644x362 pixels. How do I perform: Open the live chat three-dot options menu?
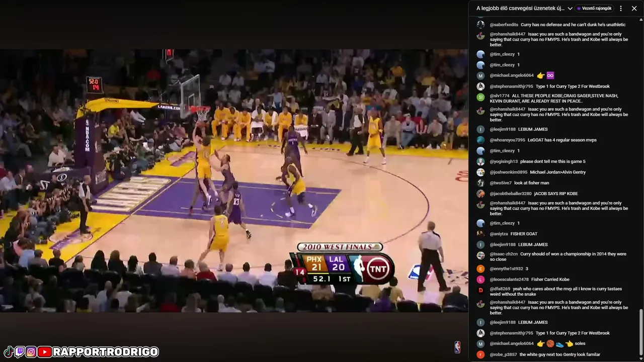pyautogui.click(x=621, y=9)
